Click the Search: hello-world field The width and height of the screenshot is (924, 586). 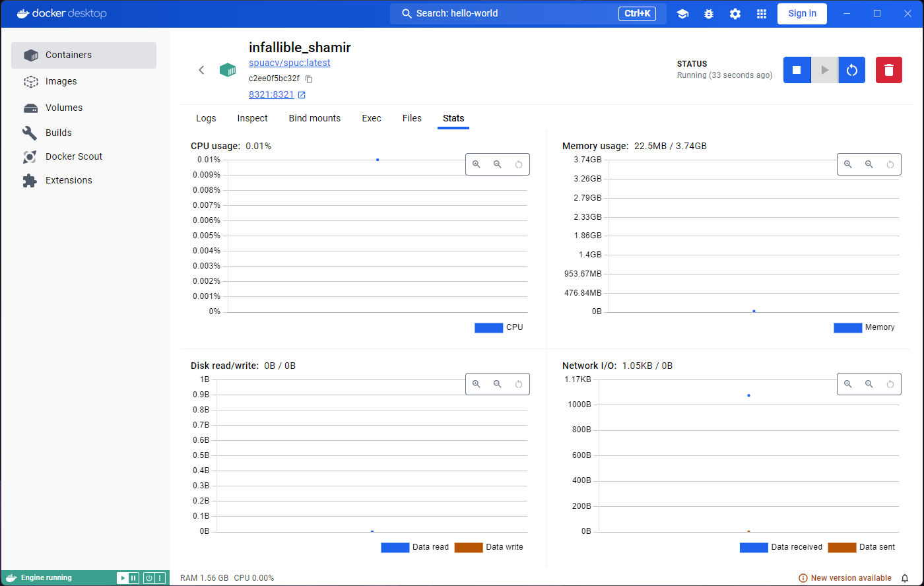pyautogui.click(x=528, y=13)
